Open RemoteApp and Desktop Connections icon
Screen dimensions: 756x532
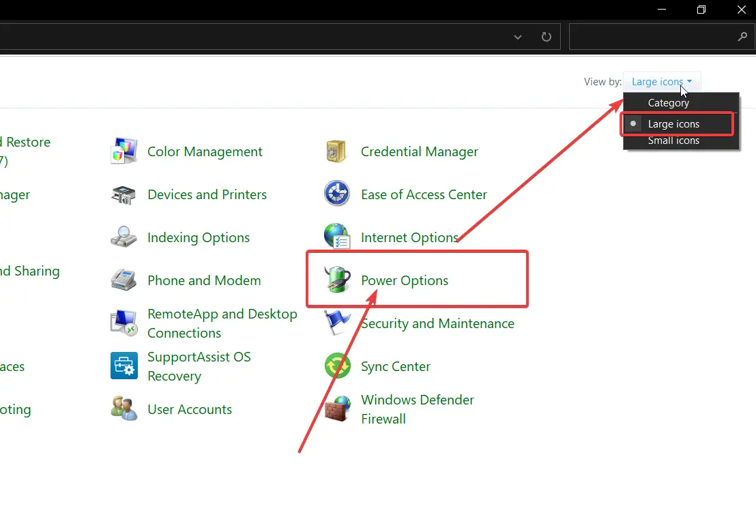[x=124, y=323]
